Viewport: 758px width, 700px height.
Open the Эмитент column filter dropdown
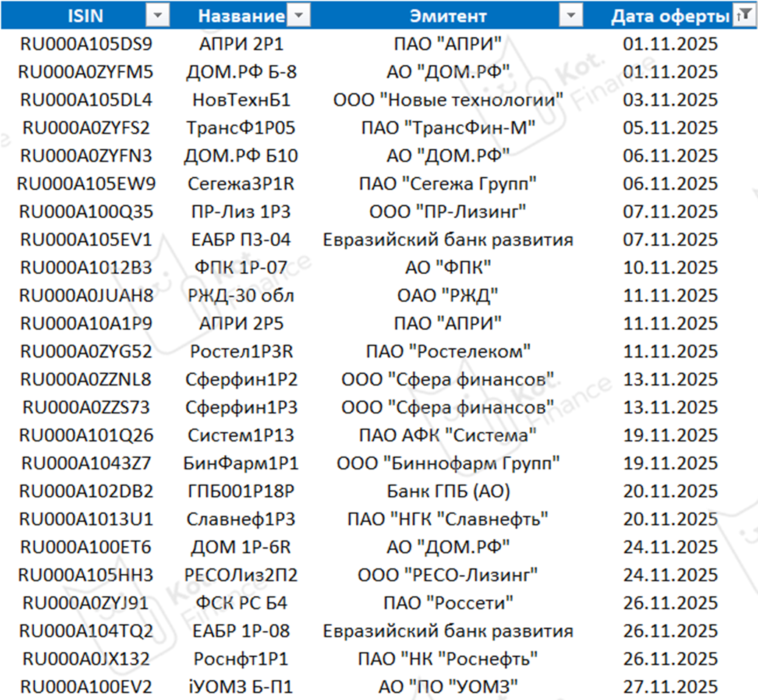click(x=571, y=16)
